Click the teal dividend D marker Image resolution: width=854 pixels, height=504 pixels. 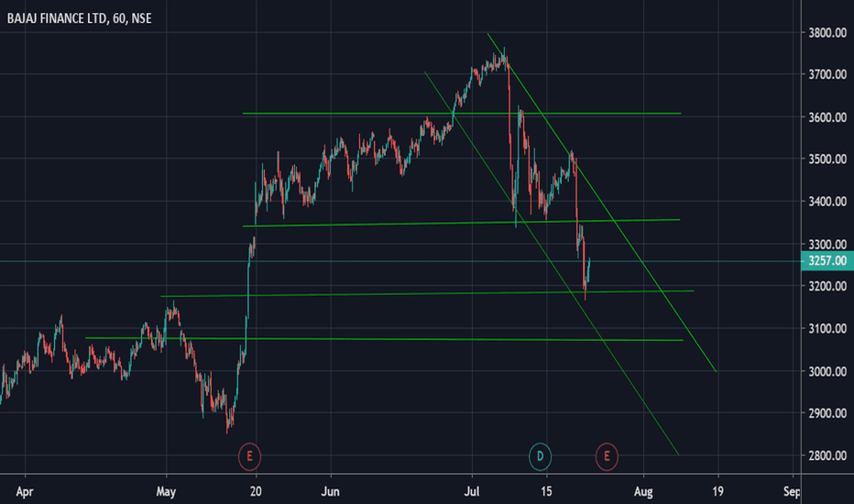point(540,456)
